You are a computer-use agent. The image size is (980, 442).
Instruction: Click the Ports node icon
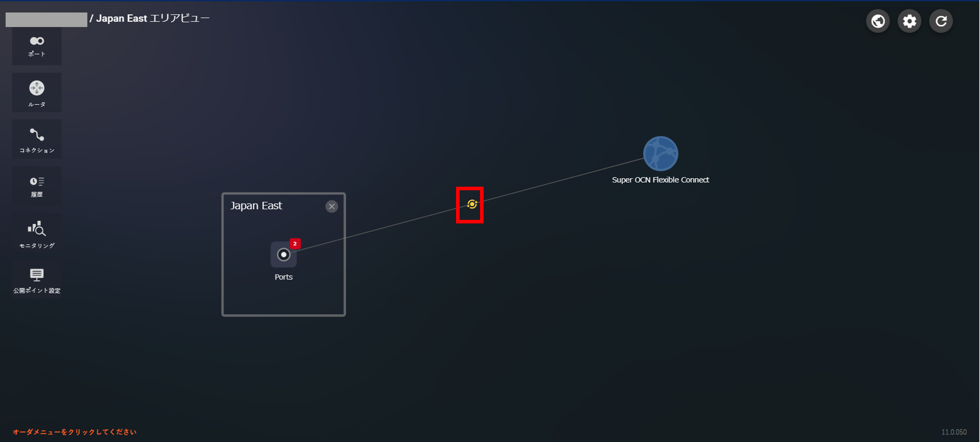283,255
